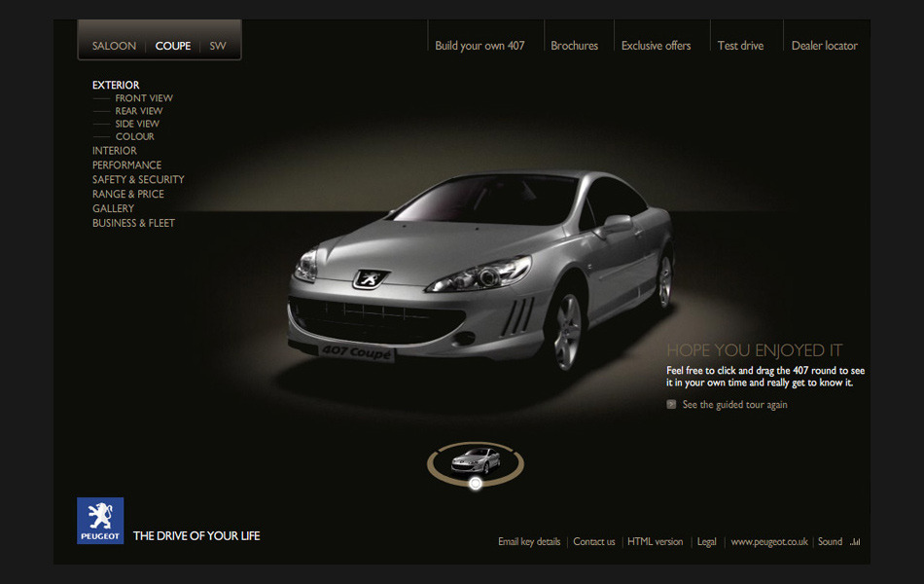
Task: Expand RANGE & PRICE section
Action: [x=127, y=194]
